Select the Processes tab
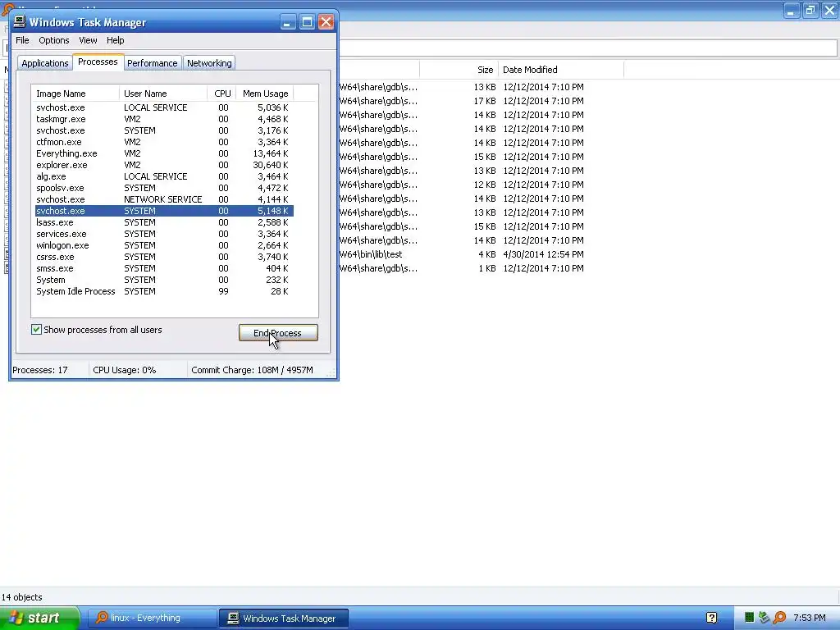Screen dimensions: 840x630 point(98,62)
